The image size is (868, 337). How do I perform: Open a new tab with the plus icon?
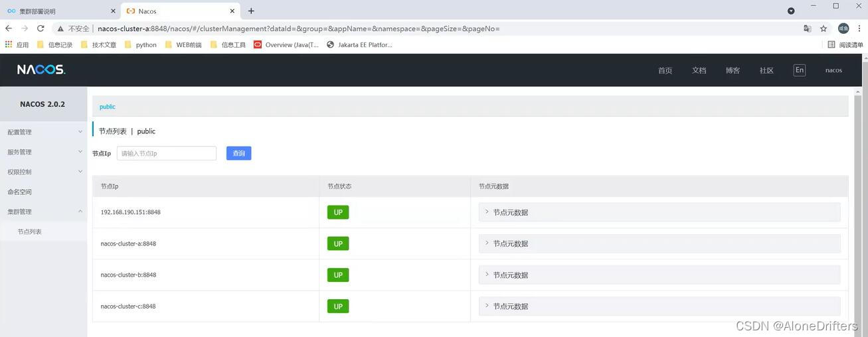pyautogui.click(x=251, y=11)
